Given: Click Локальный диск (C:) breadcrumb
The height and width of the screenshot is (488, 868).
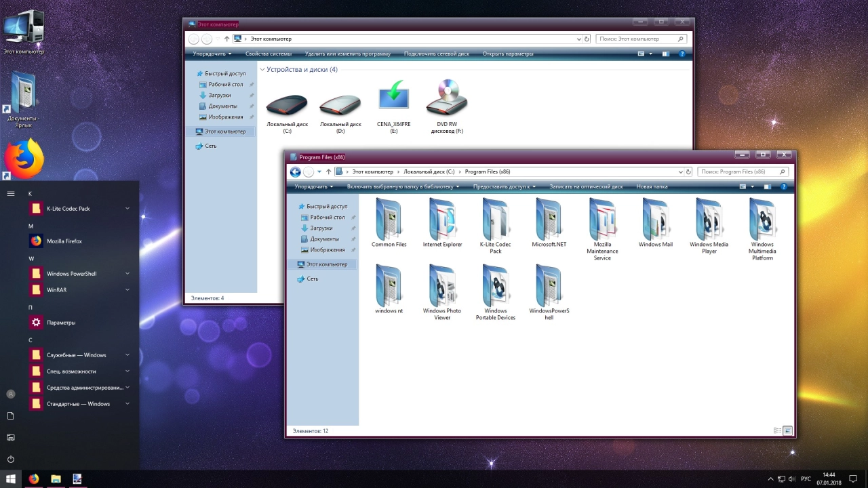Looking at the screenshot, I should [429, 171].
